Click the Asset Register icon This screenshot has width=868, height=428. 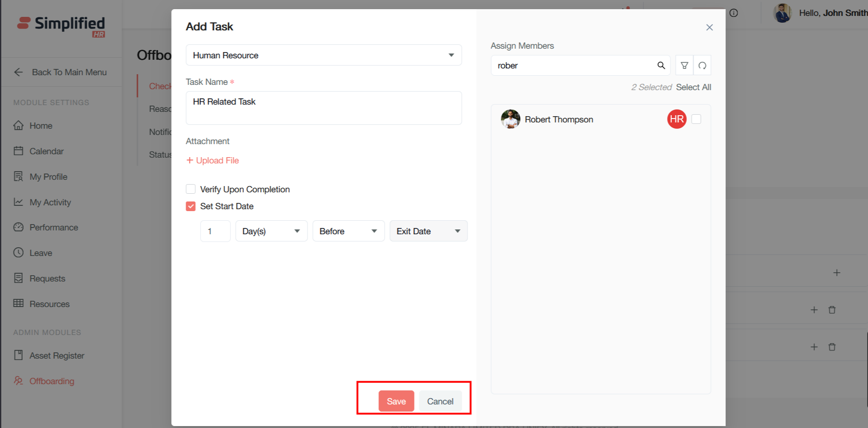[x=18, y=355]
